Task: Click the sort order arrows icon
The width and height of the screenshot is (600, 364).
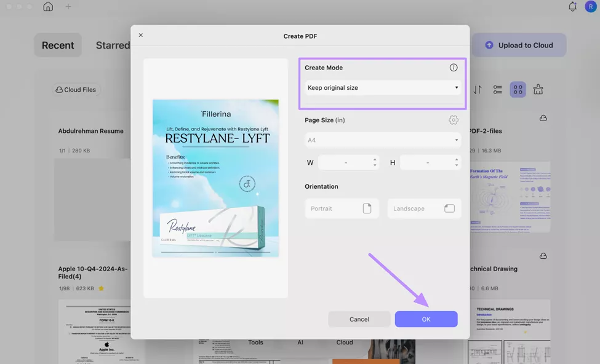Action: click(476, 89)
